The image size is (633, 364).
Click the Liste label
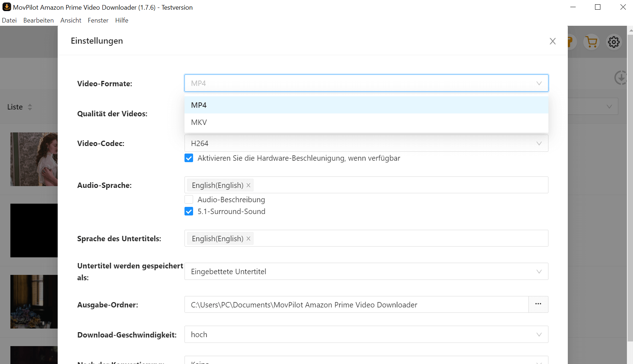click(x=15, y=107)
